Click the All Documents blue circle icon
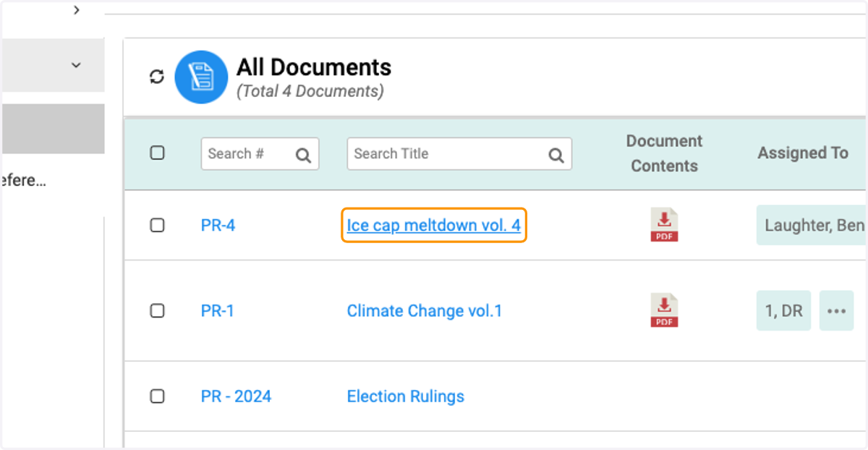The image size is (868, 450). click(x=201, y=77)
